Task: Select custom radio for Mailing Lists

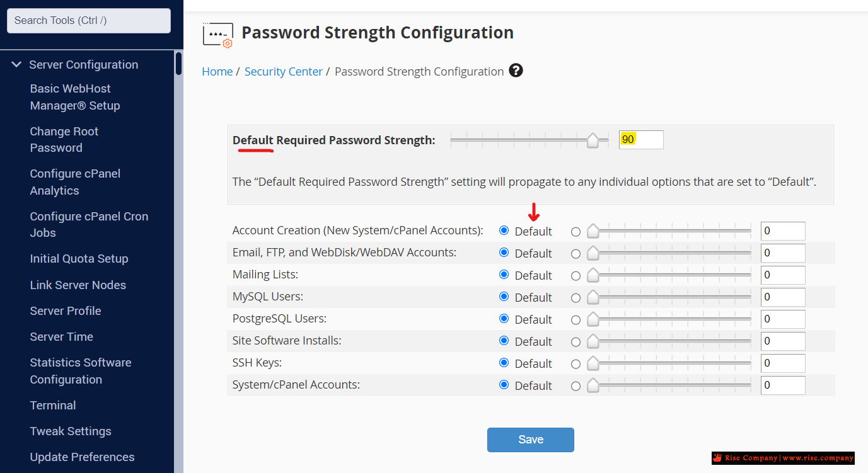Action: click(x=576, y=276)
